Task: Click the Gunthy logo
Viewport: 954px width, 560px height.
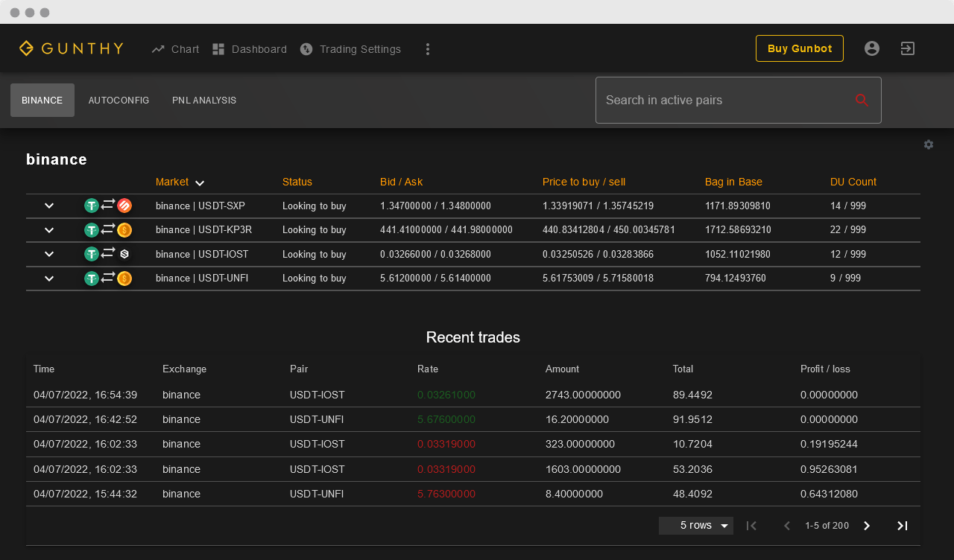Action: 71,48
